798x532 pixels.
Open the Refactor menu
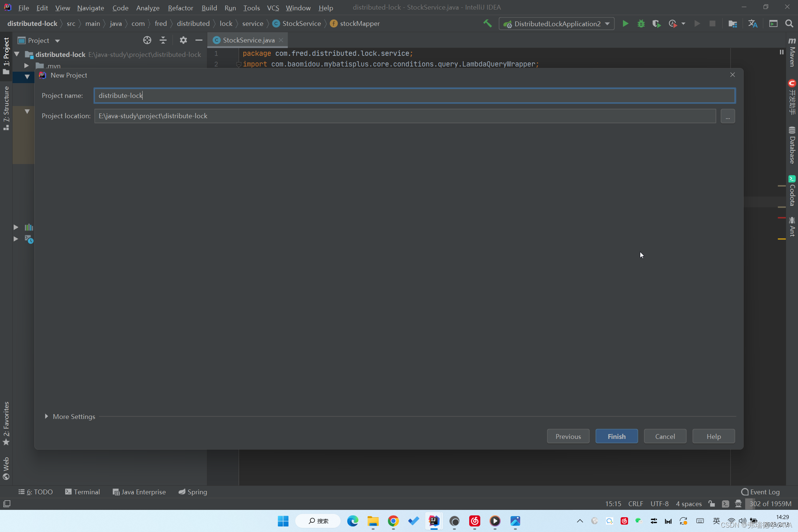click(180, 8)
